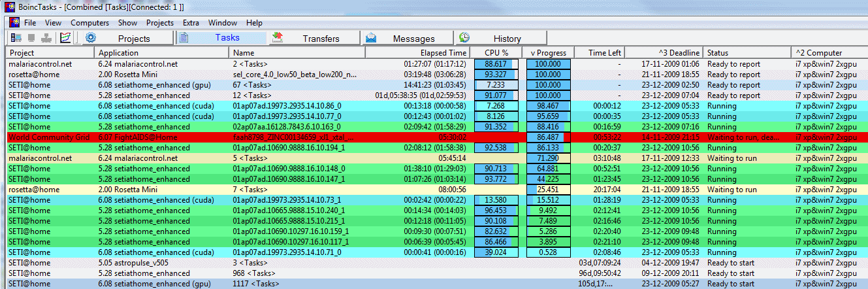Sort by the Time Left column header
868x289 pixels.
[x=600, y=52]
